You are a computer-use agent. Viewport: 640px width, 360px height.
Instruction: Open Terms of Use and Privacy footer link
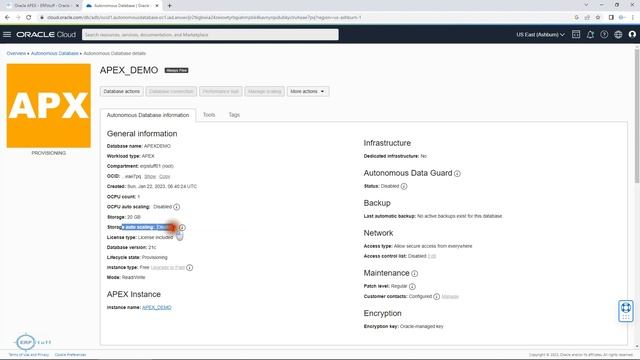pos(29,355)
